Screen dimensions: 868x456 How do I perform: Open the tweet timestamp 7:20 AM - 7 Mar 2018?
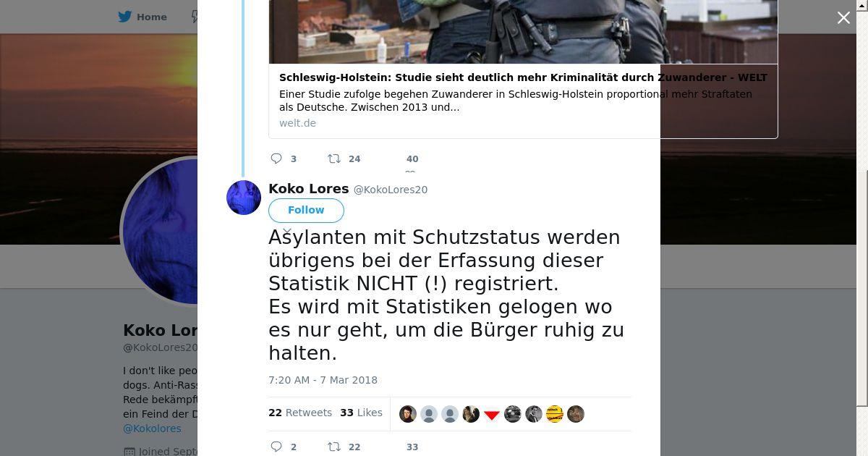[323, 380]
